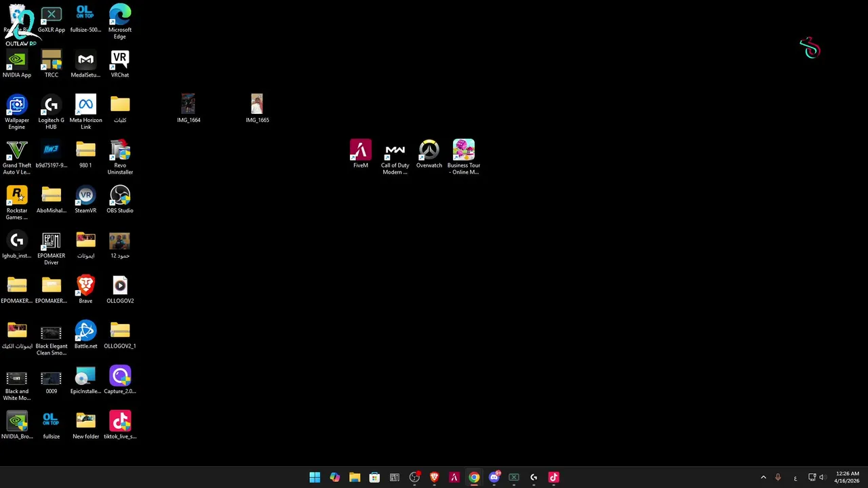Screen dimensions: 868x488
Task: Open network settings tray icon
Action: coord(812,477)
